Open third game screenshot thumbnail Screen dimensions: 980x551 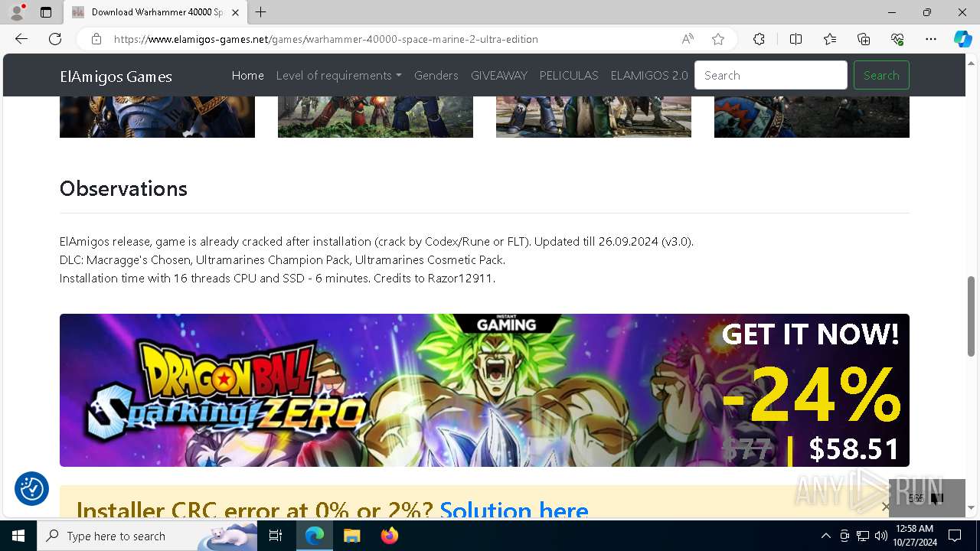(x=593, y=117)
